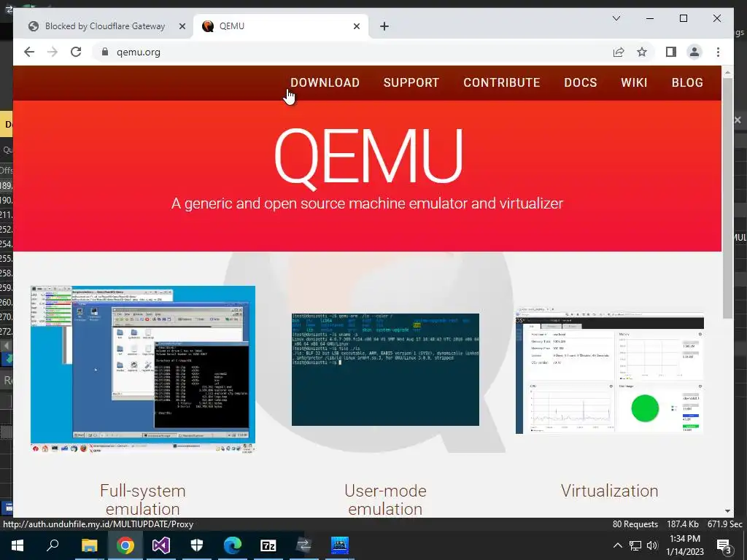View site info via the padlock icon
747x560 pixels.
coord(105,52)
